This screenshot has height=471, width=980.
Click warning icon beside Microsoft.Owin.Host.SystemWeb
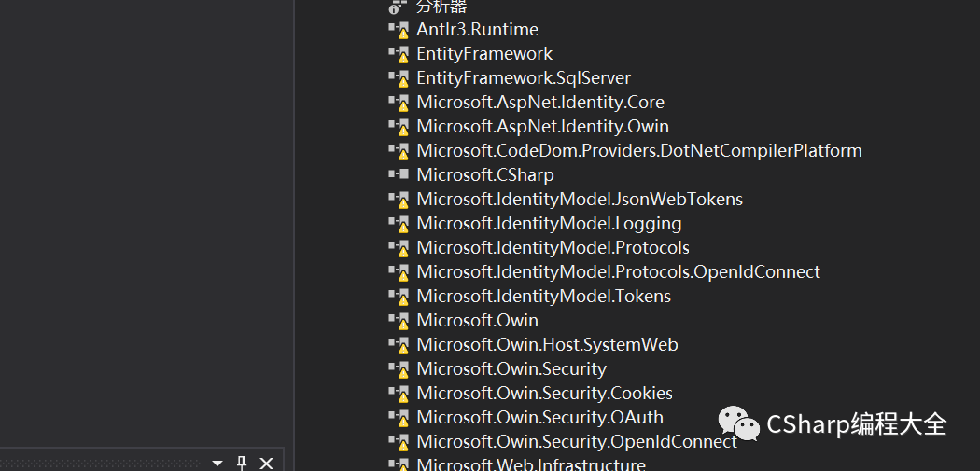399,345
